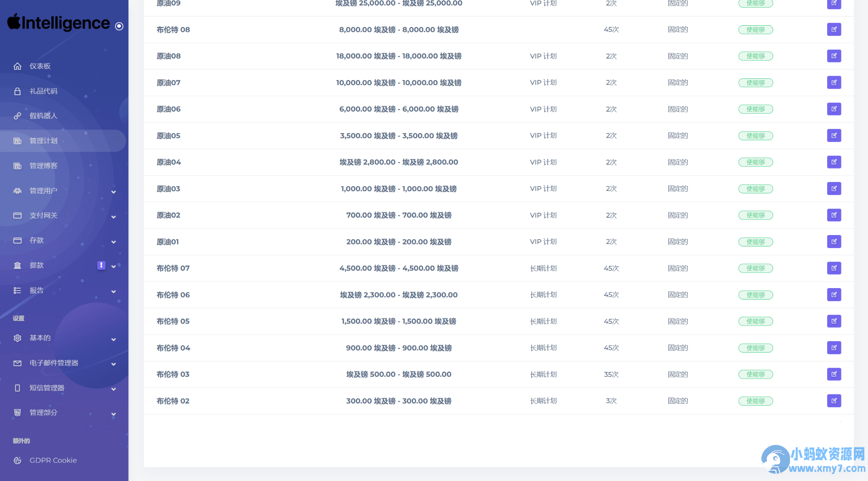Toggle 使能够 status badge for 原油07

pyautogui.click(x=755, y=83)
